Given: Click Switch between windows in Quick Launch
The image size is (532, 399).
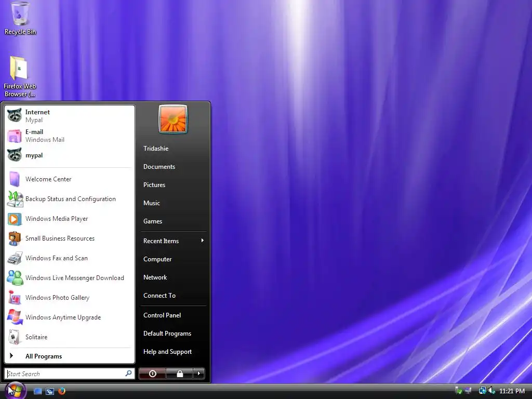Looking at the screenshot, I should click(x=50, y=391).
